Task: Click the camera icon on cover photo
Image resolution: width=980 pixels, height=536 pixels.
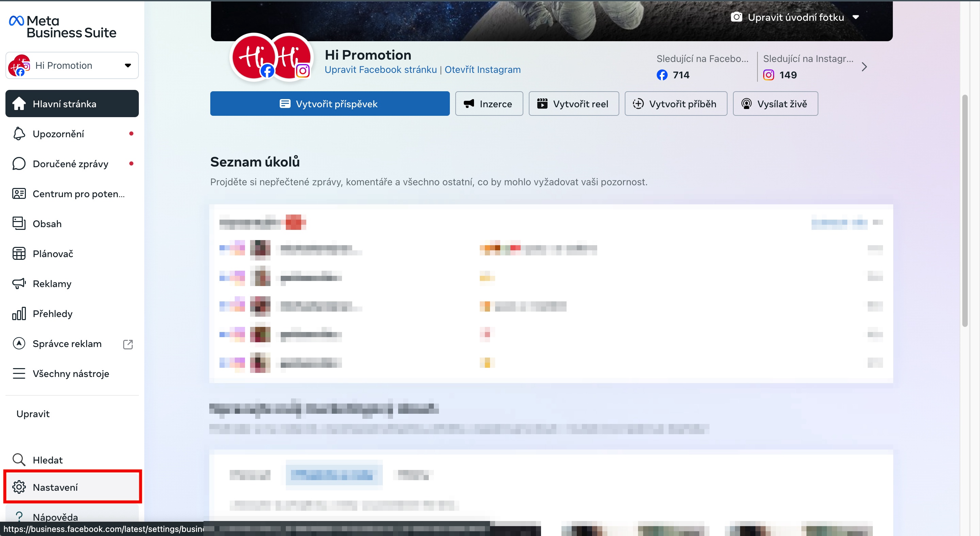Action: coord(736,17)
